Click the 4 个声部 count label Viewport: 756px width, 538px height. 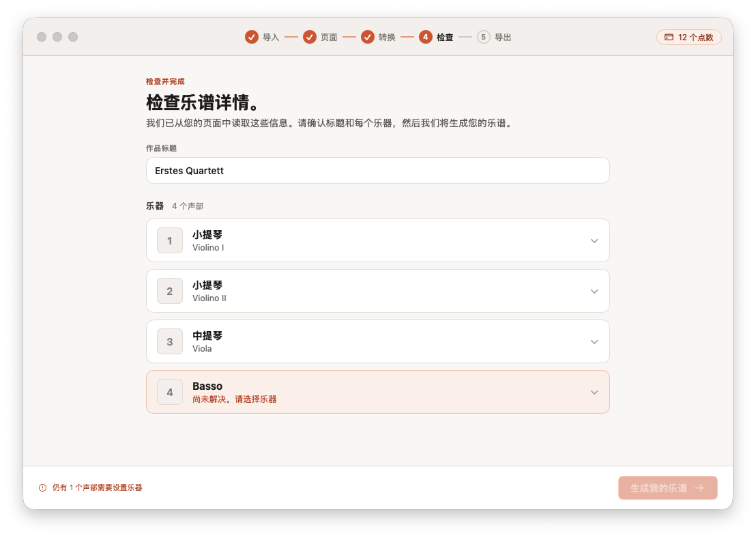click(x=188, y=206)
